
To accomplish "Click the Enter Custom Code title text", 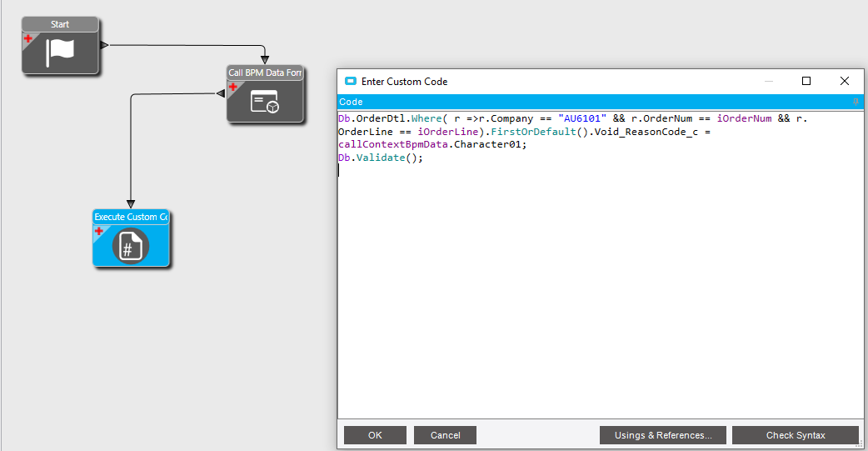I will click(x=404, y=82).
